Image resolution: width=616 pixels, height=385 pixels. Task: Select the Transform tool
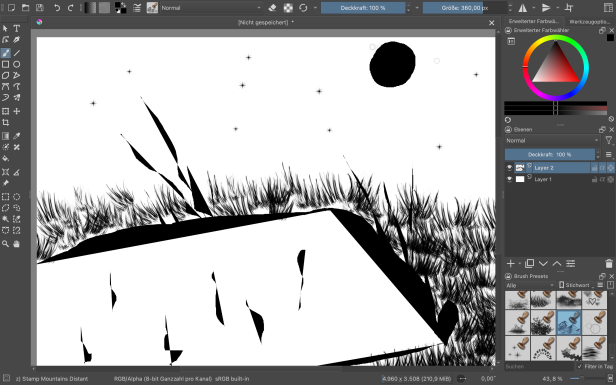[x=6, y=111]
